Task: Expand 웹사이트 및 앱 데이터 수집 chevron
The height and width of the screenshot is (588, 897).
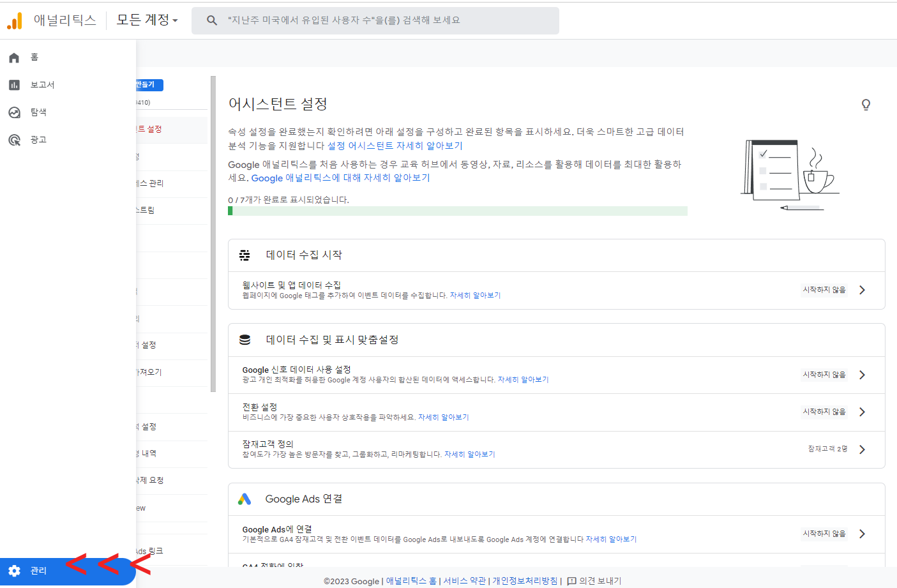Action: [862, 290]
